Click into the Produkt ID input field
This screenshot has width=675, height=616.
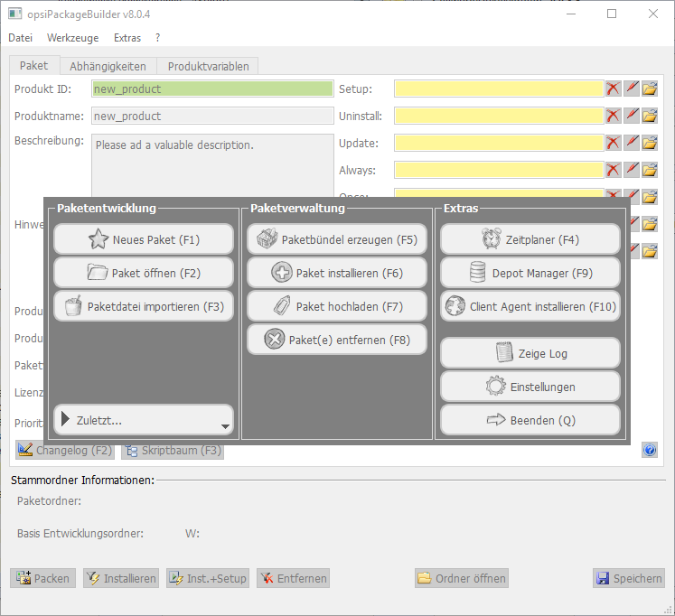[x=212, y=89]
